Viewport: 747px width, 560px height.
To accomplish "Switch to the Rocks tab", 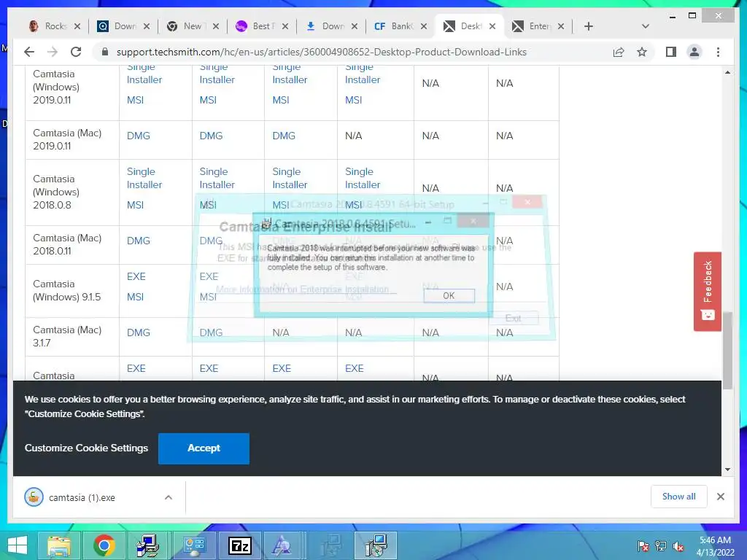I will point(50,26).
